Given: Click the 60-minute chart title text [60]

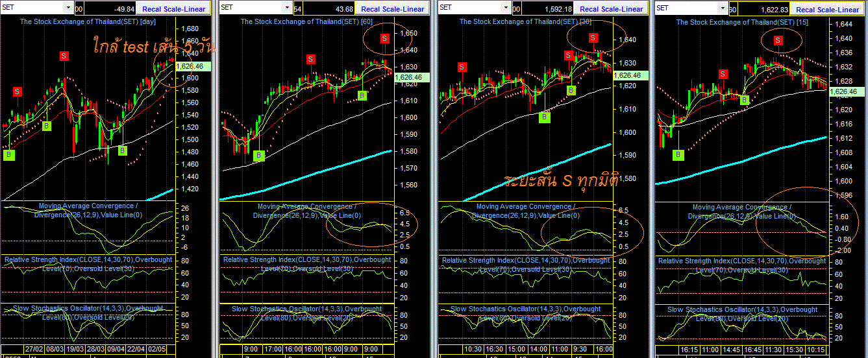Looking at the screenshot, I should [x=368, y=21].
